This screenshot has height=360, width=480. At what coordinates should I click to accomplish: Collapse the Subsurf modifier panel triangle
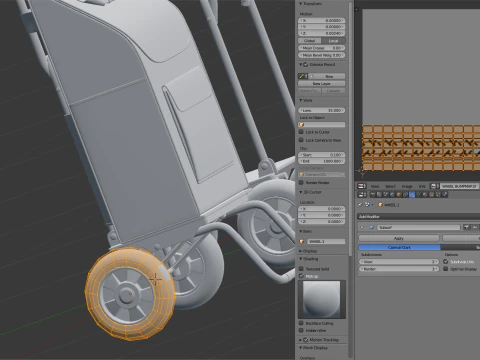362,227
